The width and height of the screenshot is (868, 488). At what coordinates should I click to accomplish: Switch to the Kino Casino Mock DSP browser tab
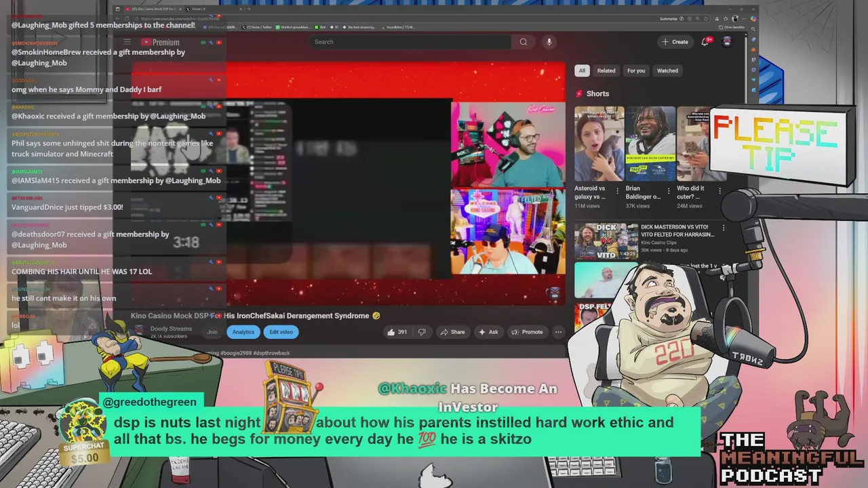tap(153, 9)
